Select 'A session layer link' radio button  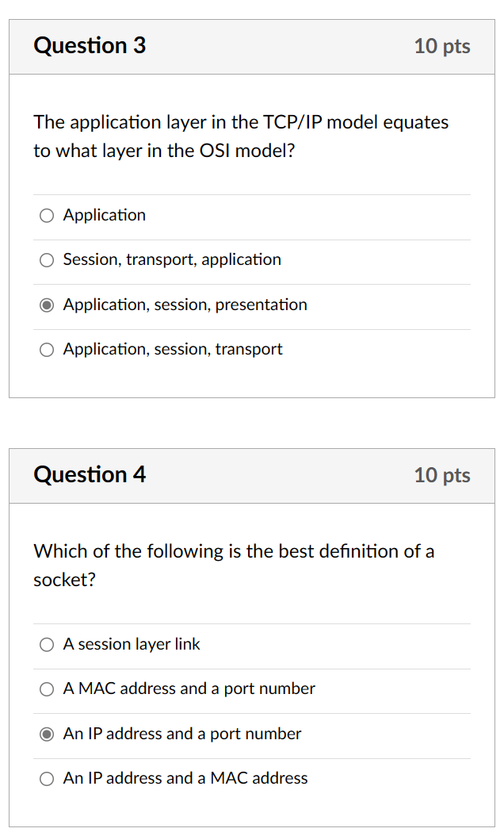pyautogui.click(x=47, y=645)
